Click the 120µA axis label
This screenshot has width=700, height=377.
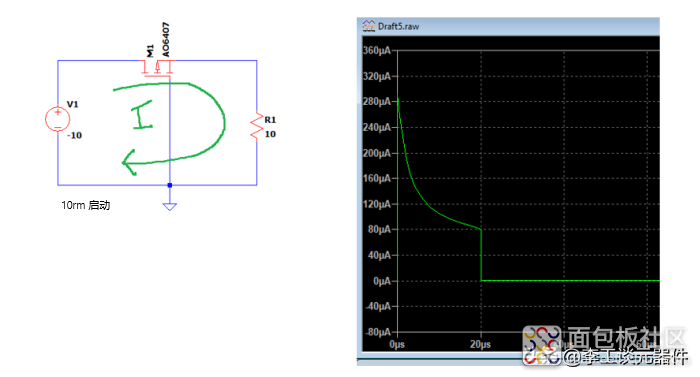tap(377, 204)
